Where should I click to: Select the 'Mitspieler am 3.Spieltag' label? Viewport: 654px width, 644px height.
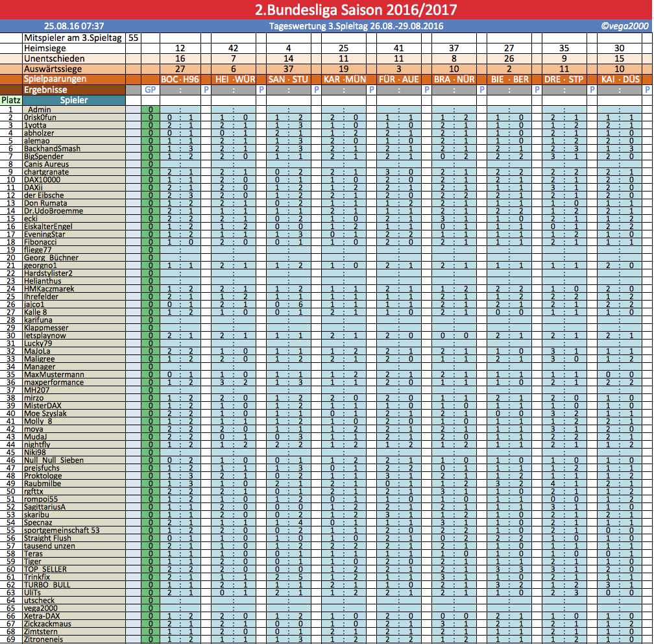73,38
